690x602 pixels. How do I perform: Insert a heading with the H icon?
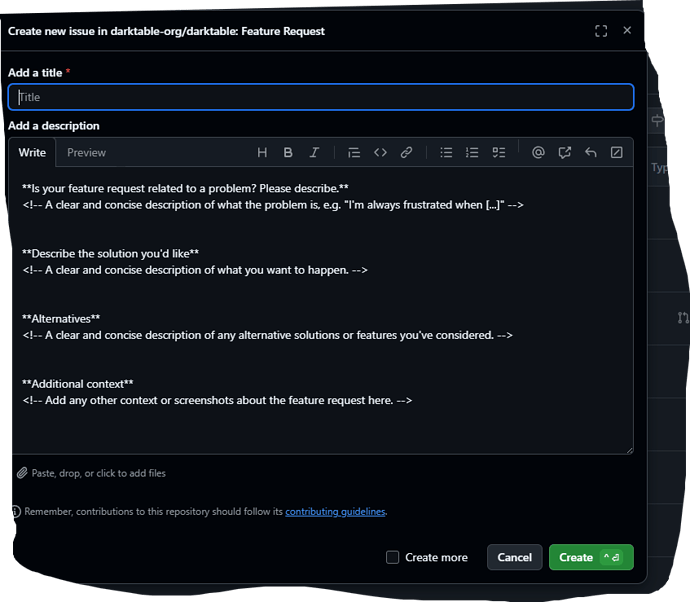tap(262, 153)
